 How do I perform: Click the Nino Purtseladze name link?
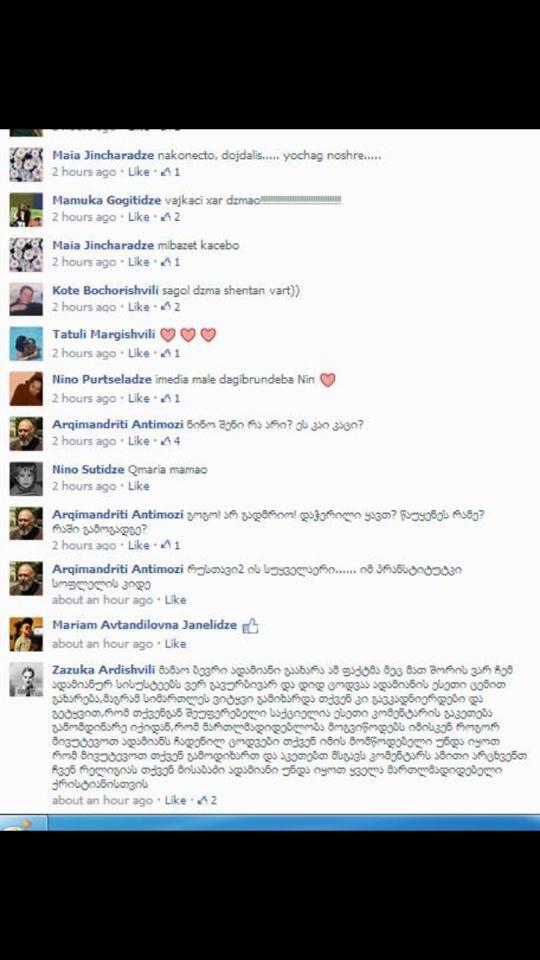coord(102,380)
